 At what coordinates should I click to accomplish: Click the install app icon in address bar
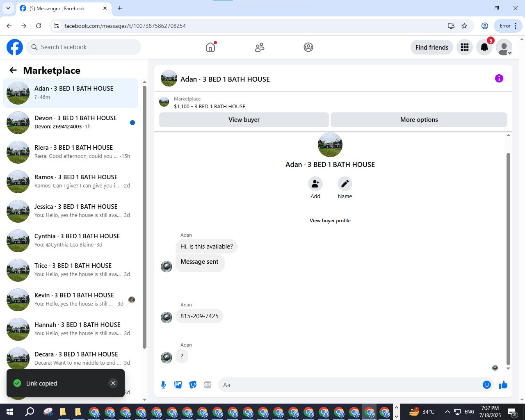point(451,26)
